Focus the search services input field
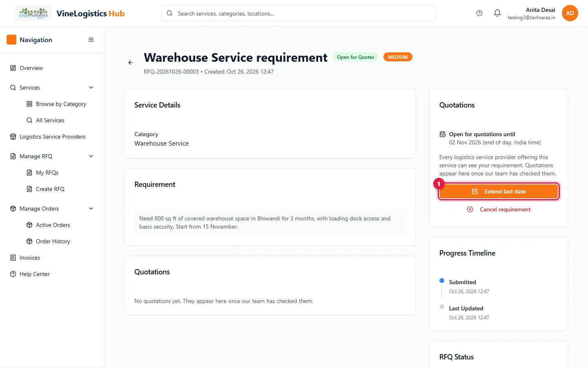 (x=298, y=13)
